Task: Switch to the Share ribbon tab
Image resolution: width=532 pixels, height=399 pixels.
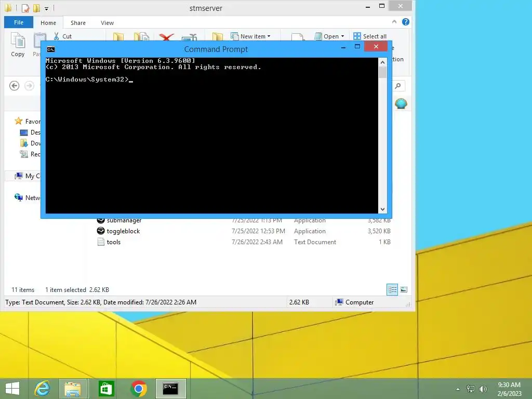Action: (x=78, y=23)
